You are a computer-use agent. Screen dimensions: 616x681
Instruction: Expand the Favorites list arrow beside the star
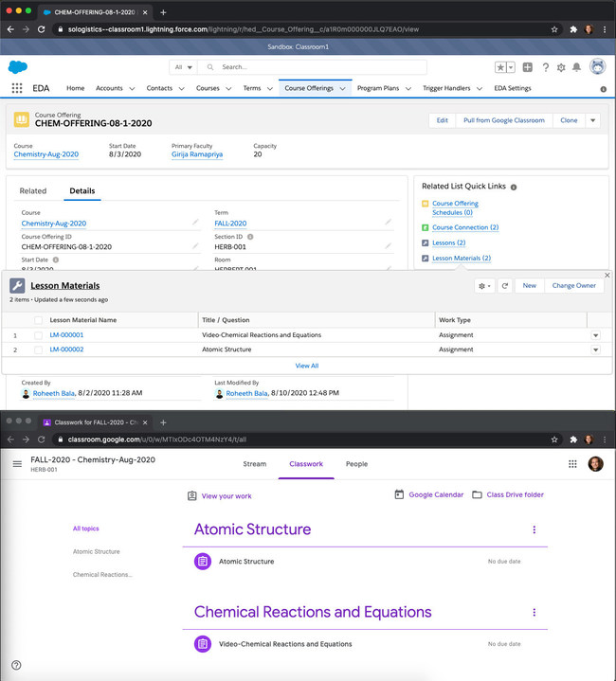click(511, 67)
